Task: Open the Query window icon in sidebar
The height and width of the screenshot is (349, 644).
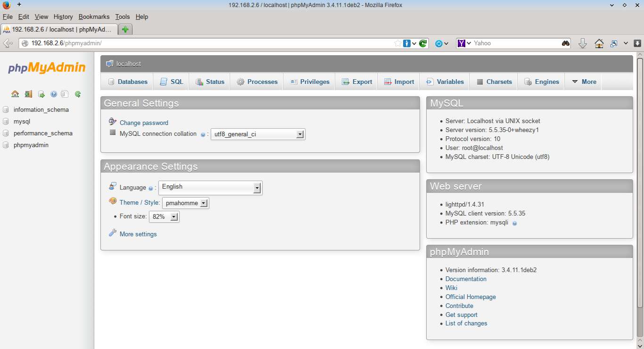Action: [x=41, y=94]
